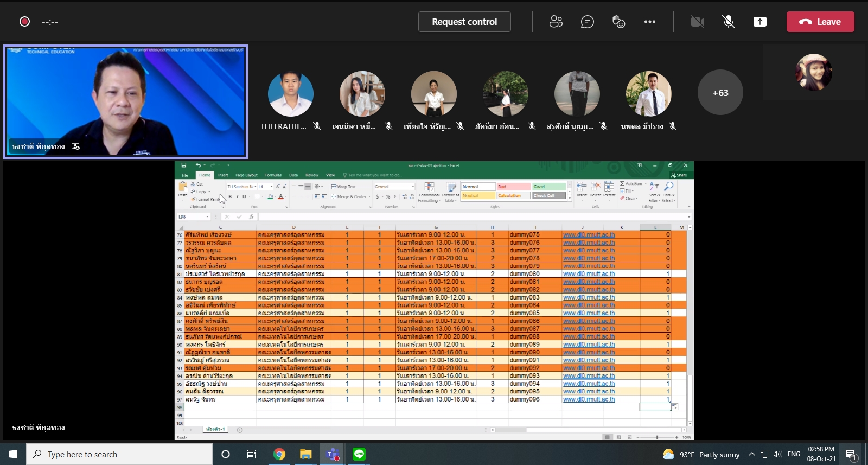The width and height of the screenshot is (868, 465).
Task: Add a new sheet in Excel
Action: click(240, 430)
